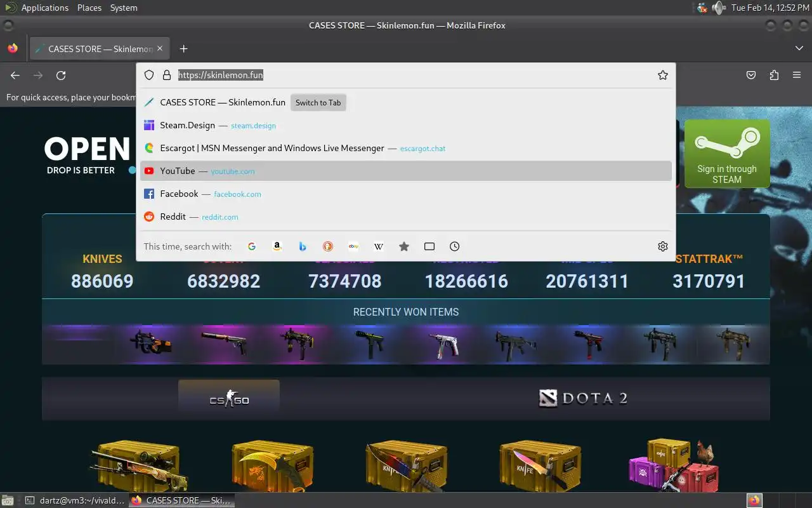Search with Amazon icon
This screenshot has width=812, height=508.
click(x=277, y=246)
